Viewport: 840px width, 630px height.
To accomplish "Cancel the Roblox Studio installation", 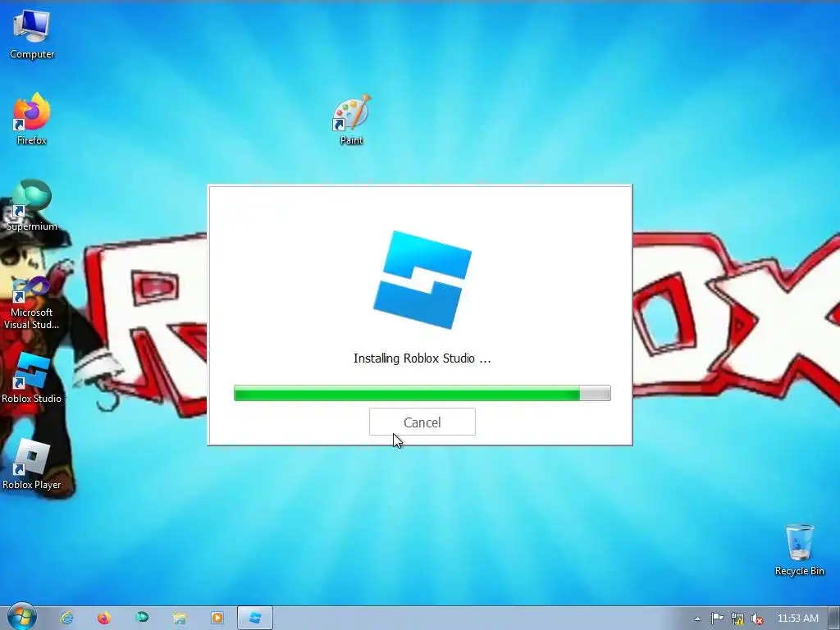I will (422, 422).
